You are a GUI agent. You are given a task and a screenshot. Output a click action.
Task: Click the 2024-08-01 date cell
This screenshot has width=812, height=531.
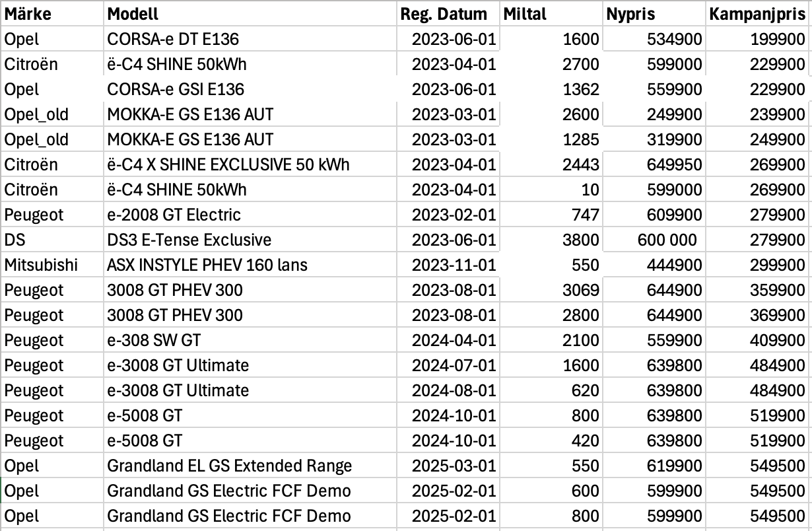tap(448, 390)
